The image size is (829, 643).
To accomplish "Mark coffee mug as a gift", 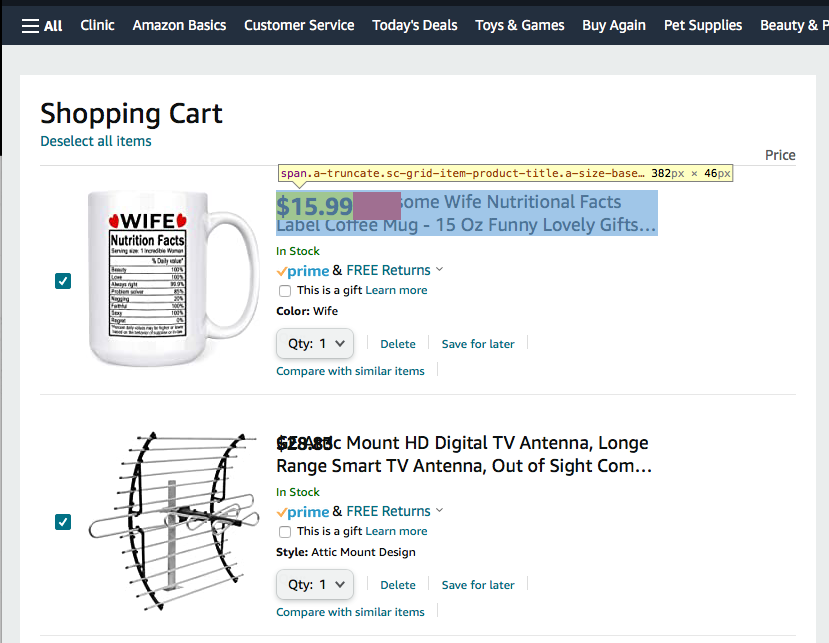I will pyautogui.click(x=285, y=291).
